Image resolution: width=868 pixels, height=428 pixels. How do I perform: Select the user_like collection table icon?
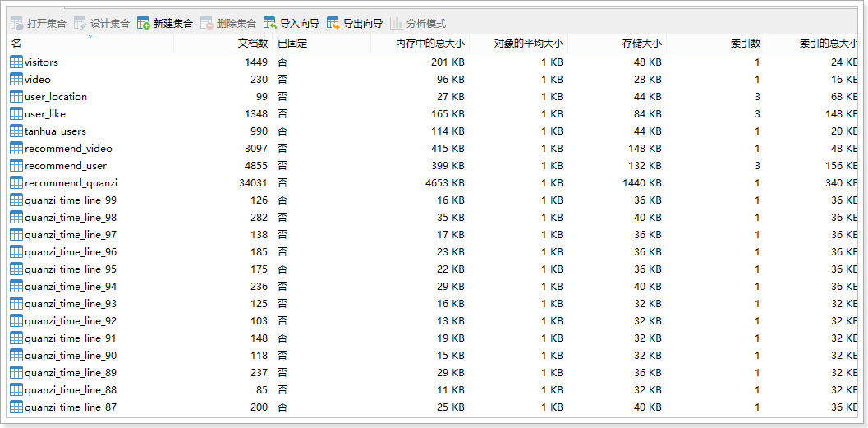(x=16, y=114)
